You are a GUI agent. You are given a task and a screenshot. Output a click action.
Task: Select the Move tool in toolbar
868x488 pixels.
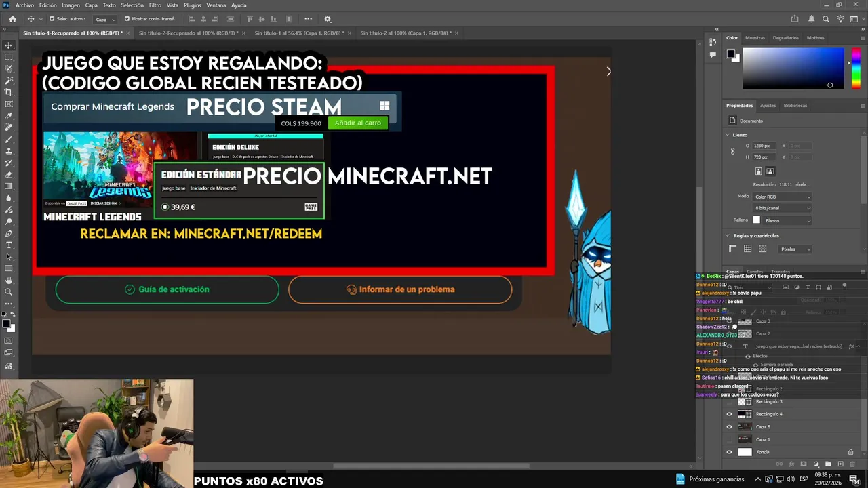[9, 45]
